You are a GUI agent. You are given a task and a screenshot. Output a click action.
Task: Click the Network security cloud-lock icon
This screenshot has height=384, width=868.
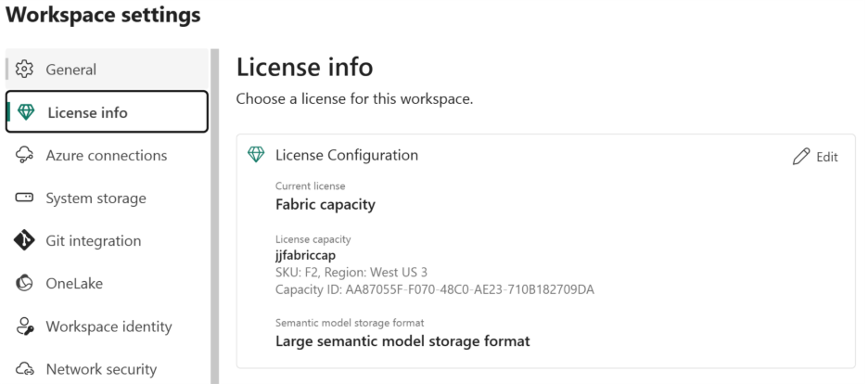pos(25,369)
